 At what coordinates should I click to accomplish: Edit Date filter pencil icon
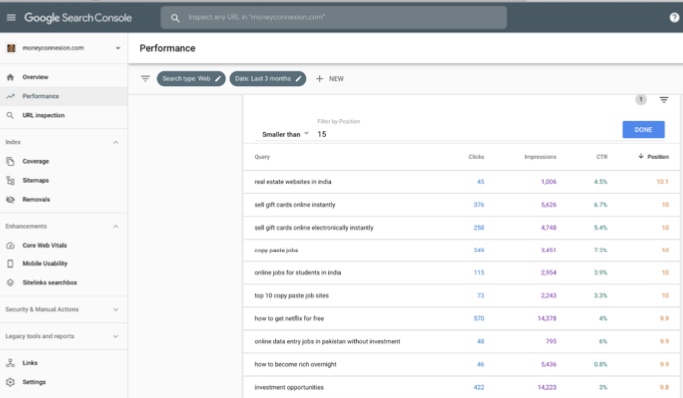click(x=298, y=79)
